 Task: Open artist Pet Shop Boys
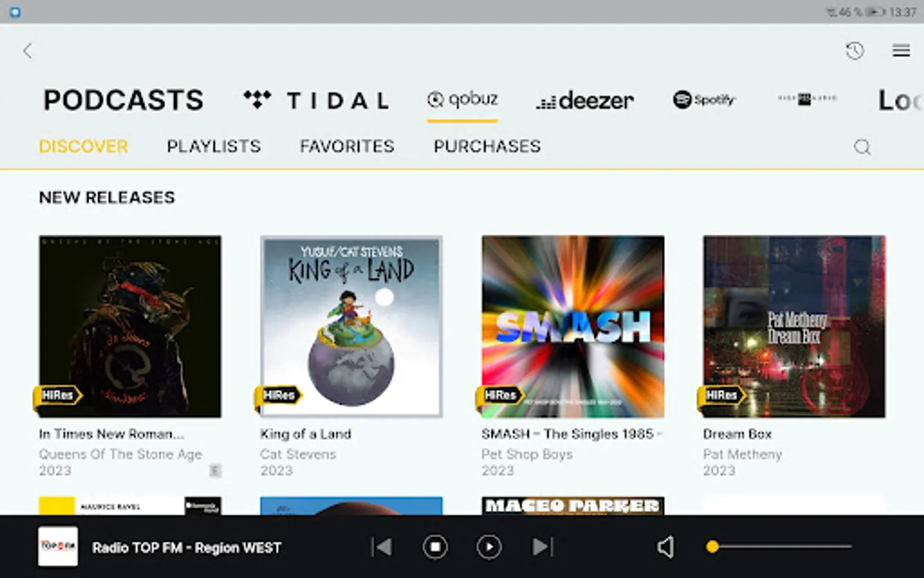pyautogui.click(x=527, y=454)
